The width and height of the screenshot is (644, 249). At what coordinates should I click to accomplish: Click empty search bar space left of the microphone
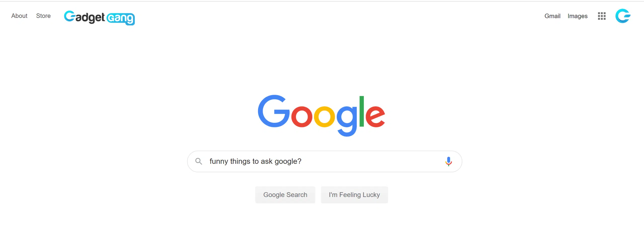[x=372, y=161]
